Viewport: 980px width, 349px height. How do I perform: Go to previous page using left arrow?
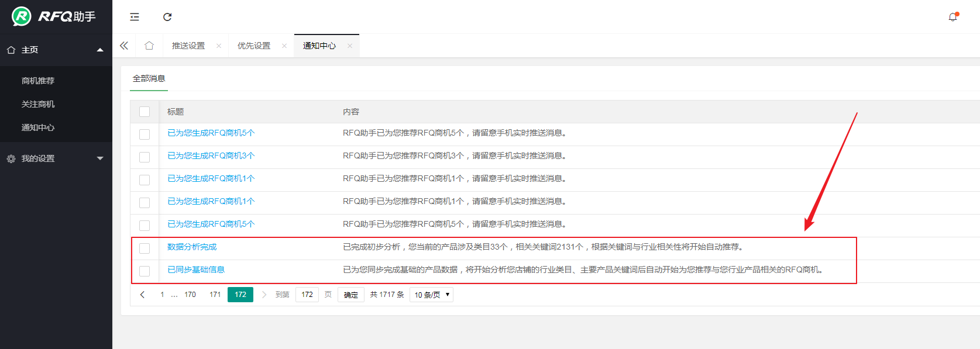point(142,295)
